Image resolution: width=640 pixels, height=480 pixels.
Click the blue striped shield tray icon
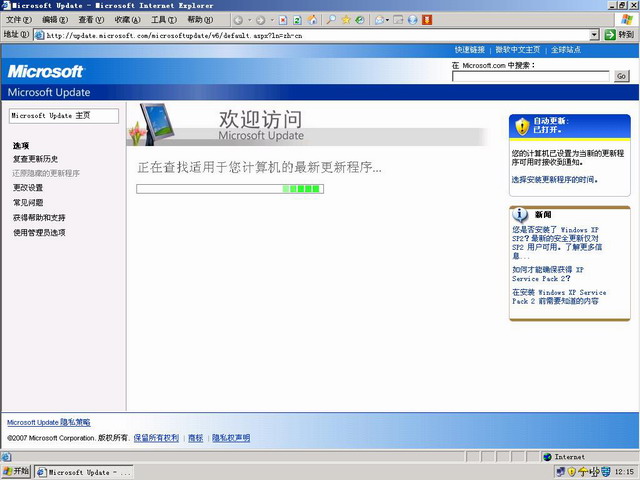click(606, 472)
